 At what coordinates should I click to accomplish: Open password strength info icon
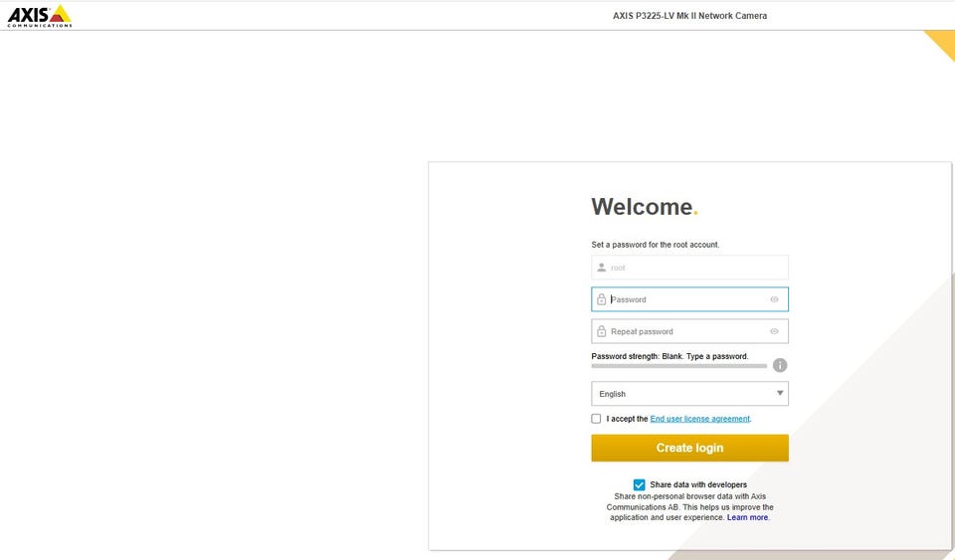[780, 365]
